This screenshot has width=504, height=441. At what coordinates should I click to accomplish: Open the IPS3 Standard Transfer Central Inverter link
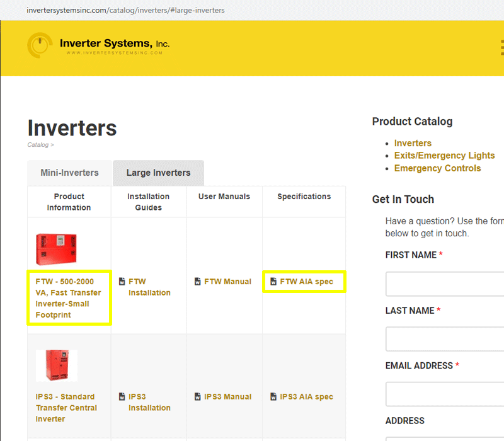pos(66,408)
